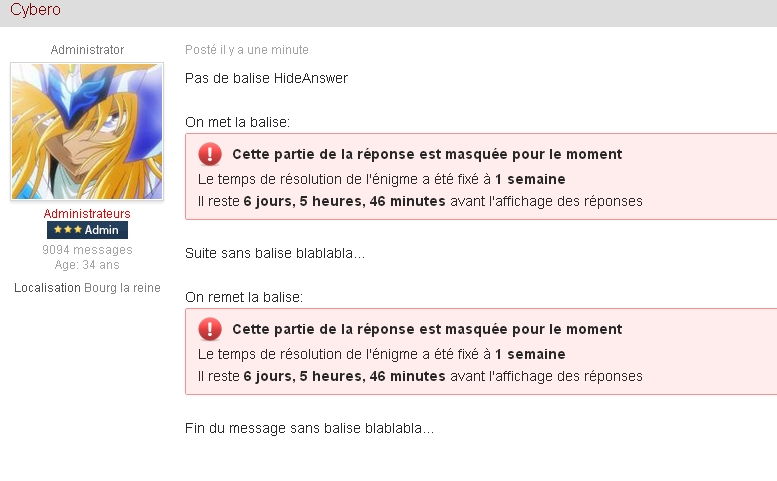Click the second '6 jours, 5 heures, 46 minutes' countdown
Image resolution: width=777 pixels, height=481 pixels.
(x=344, y=376)
